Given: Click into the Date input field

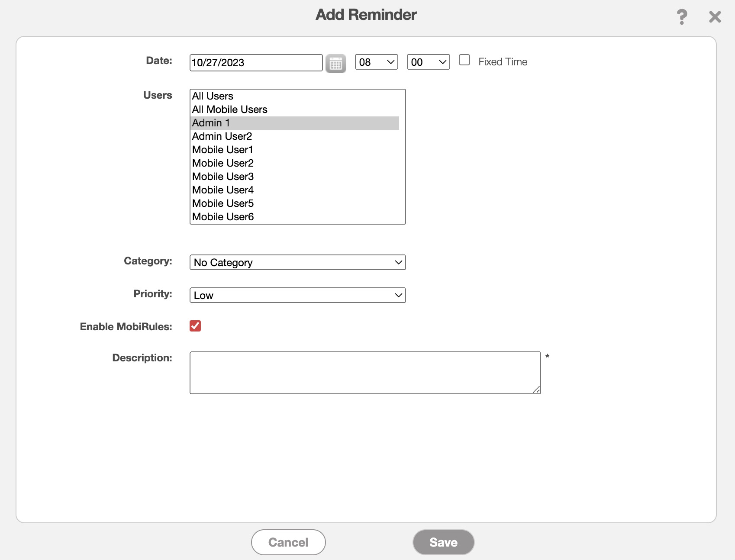Looking at the screenshot, I should 256,63.
